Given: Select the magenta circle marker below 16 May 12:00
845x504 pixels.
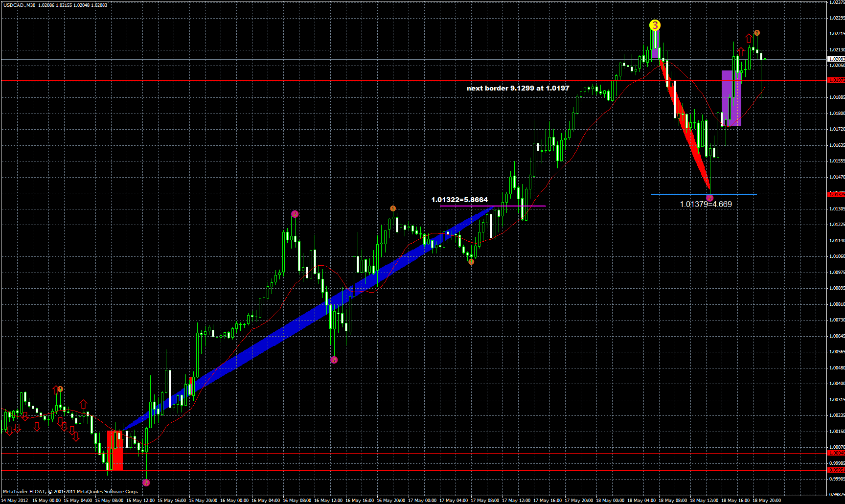Looking at the screenshot, I should (334, 360).
